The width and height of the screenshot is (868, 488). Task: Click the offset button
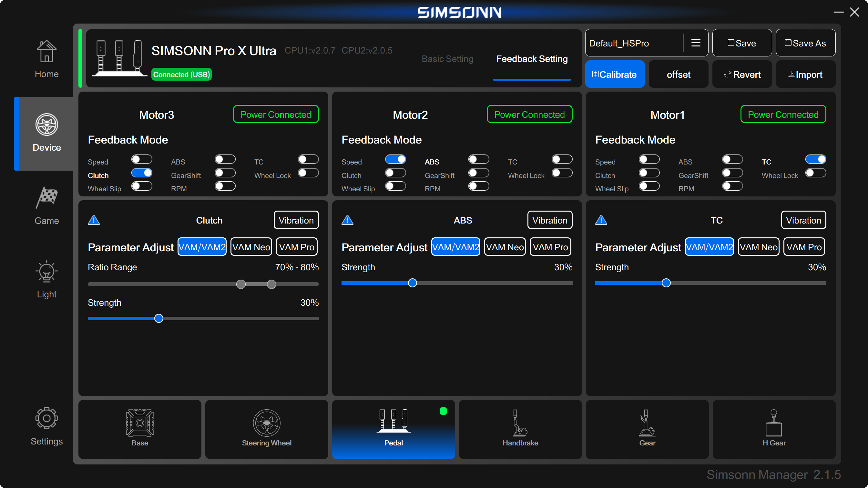tap(678, 75)
